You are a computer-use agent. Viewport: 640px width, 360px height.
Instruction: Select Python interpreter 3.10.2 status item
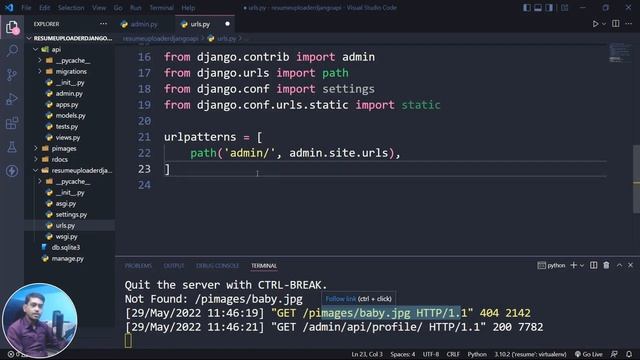[x=530, y=354]
